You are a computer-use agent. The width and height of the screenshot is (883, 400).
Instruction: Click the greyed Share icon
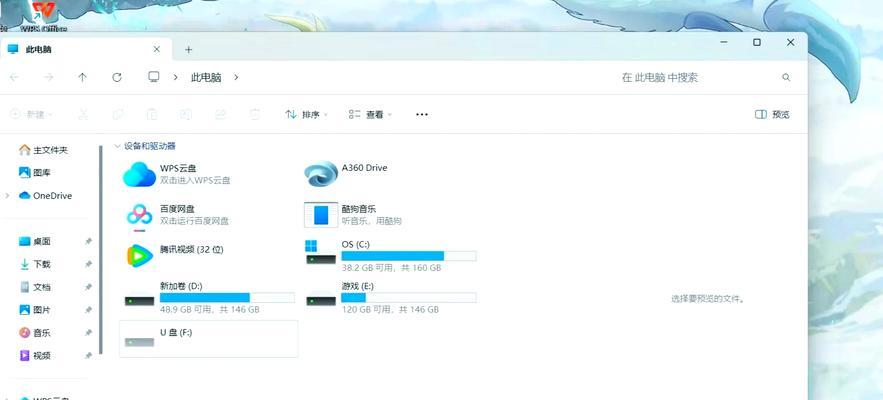[220, 114]
